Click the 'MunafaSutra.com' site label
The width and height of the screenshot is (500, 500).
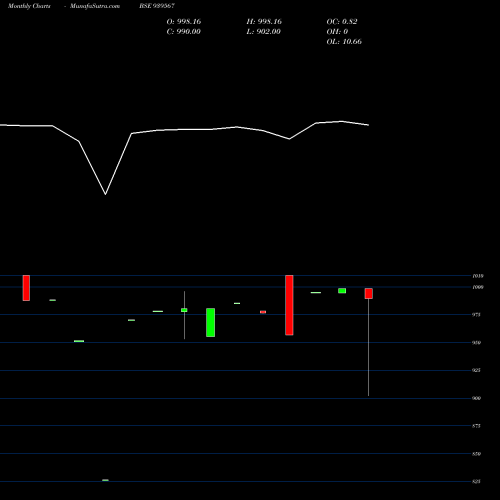click(x=95, y=6)
